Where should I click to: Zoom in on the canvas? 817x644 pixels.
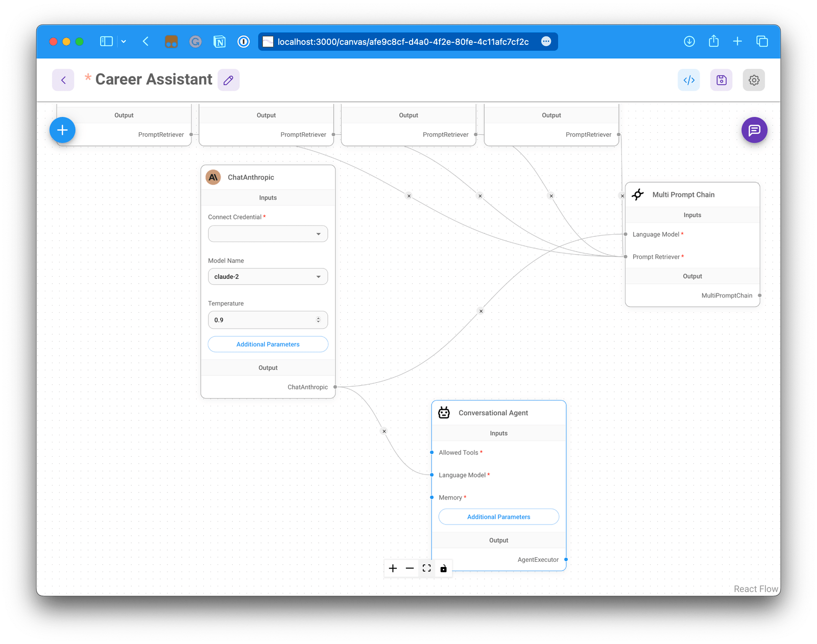pos(393,568)
